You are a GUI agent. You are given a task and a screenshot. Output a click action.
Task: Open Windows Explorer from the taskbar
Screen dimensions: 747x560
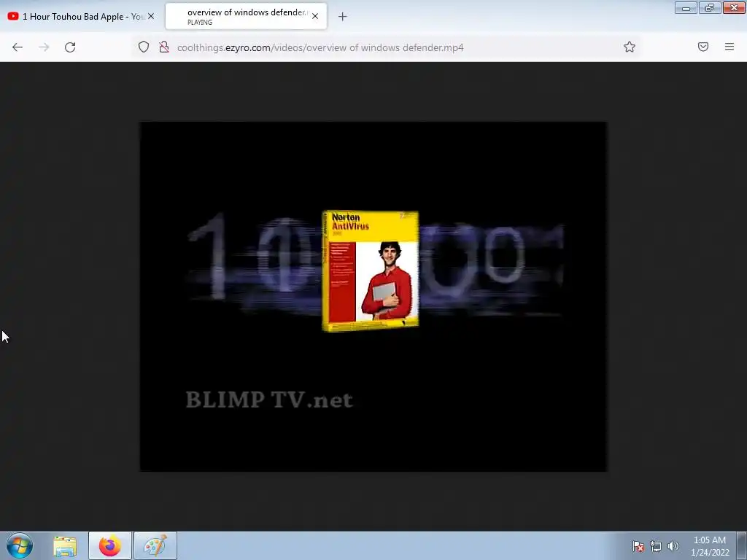click(65, 545)
